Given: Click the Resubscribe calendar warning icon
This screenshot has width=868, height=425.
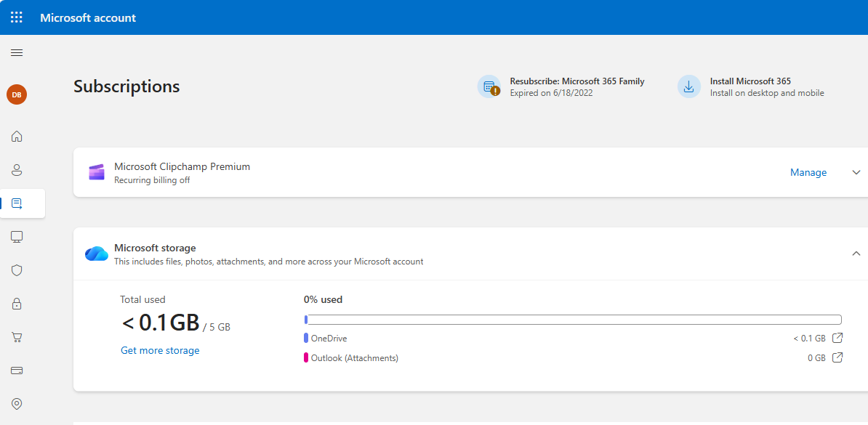Looking at the screenshot, I should coord(489,86).
